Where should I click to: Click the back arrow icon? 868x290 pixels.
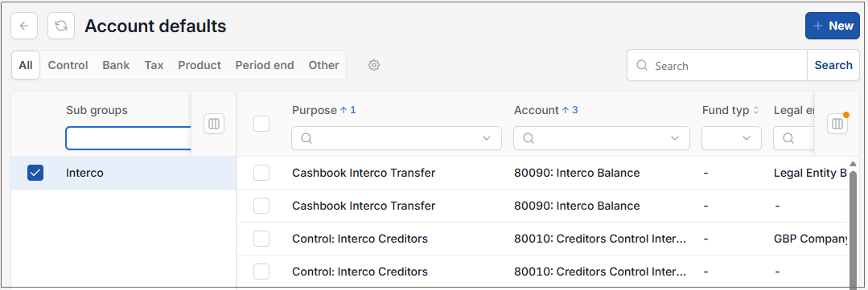[x=24, y=26]
